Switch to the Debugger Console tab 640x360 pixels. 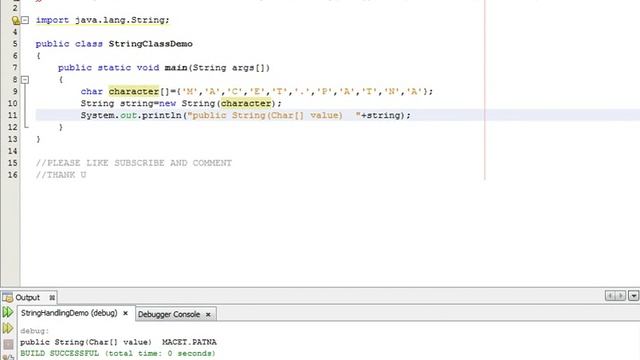pyautogui.click(x=169, y=314)
